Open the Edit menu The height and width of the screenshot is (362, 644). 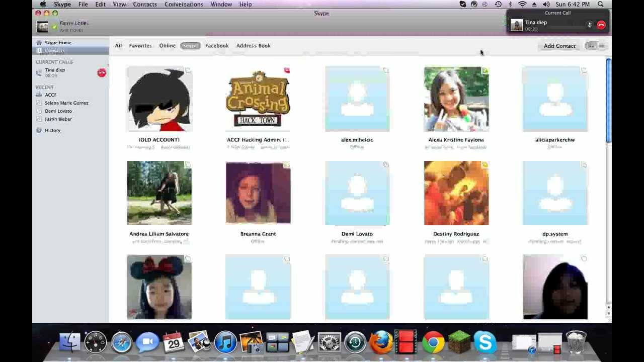coord(100,4)
